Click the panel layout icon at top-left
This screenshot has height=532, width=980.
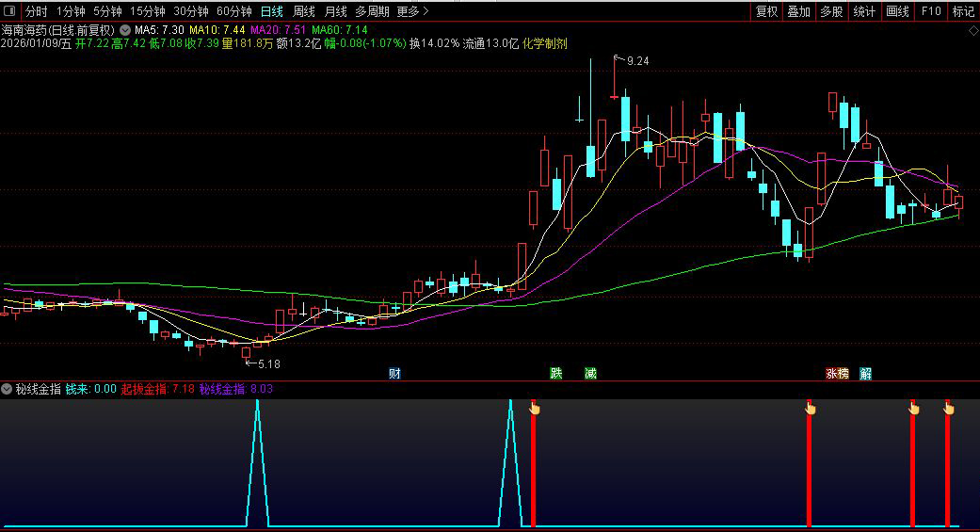(9, 12)
